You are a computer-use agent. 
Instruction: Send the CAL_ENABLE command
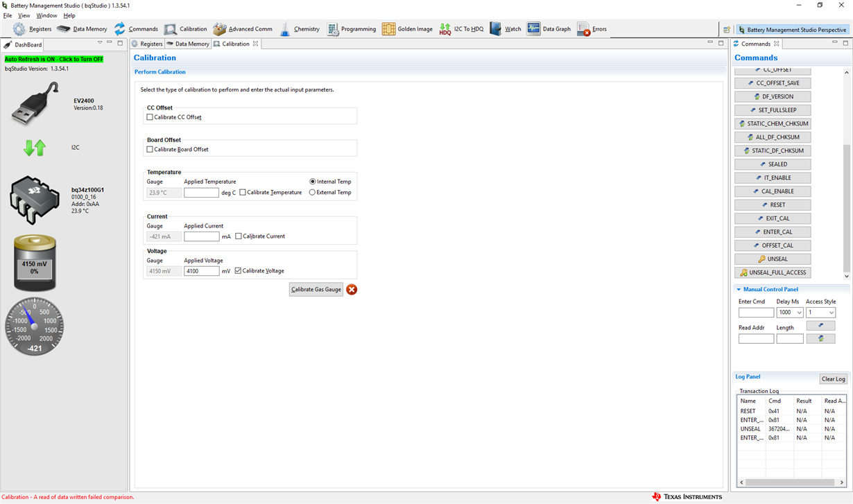point(773,191)
